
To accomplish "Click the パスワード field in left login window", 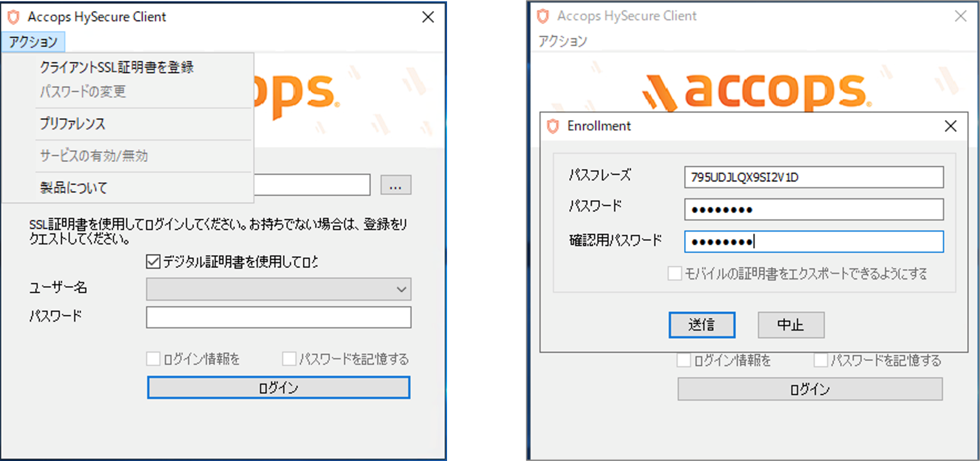I will [278, 317].
